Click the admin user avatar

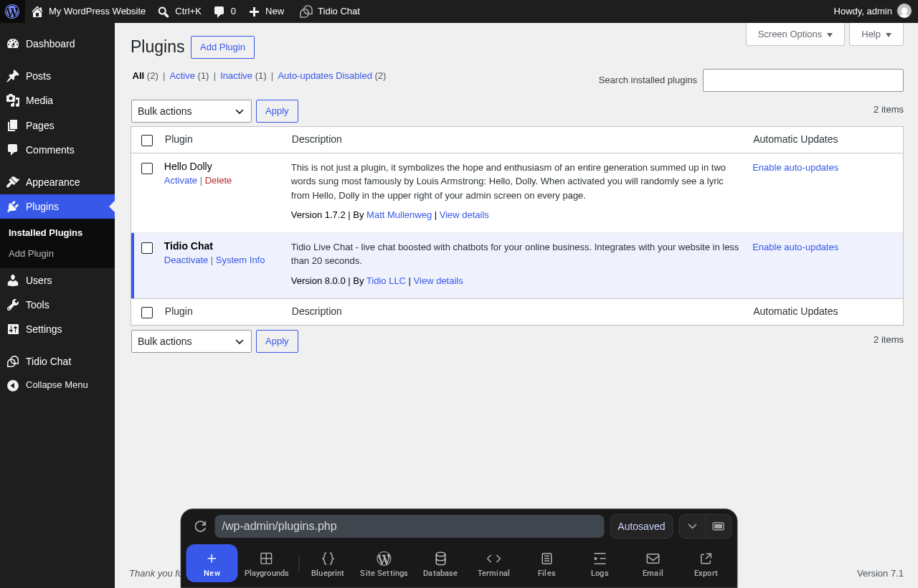coord(904,11)
